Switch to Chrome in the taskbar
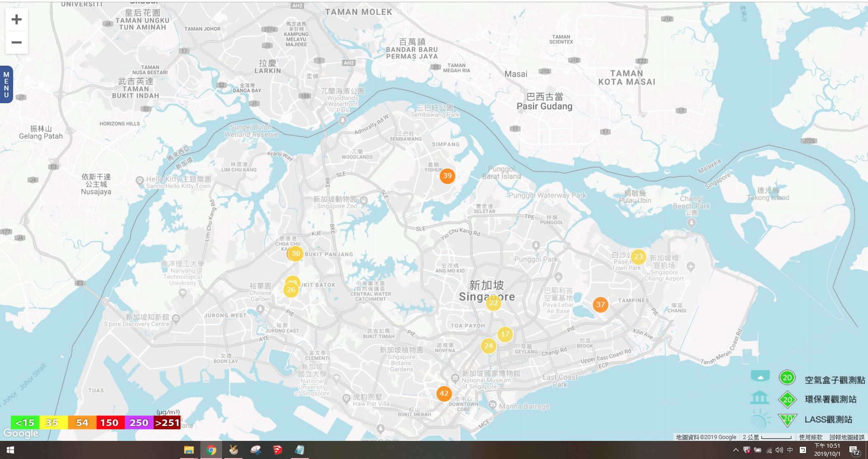Viewport: 868px width, 459px height. (211, 450)
